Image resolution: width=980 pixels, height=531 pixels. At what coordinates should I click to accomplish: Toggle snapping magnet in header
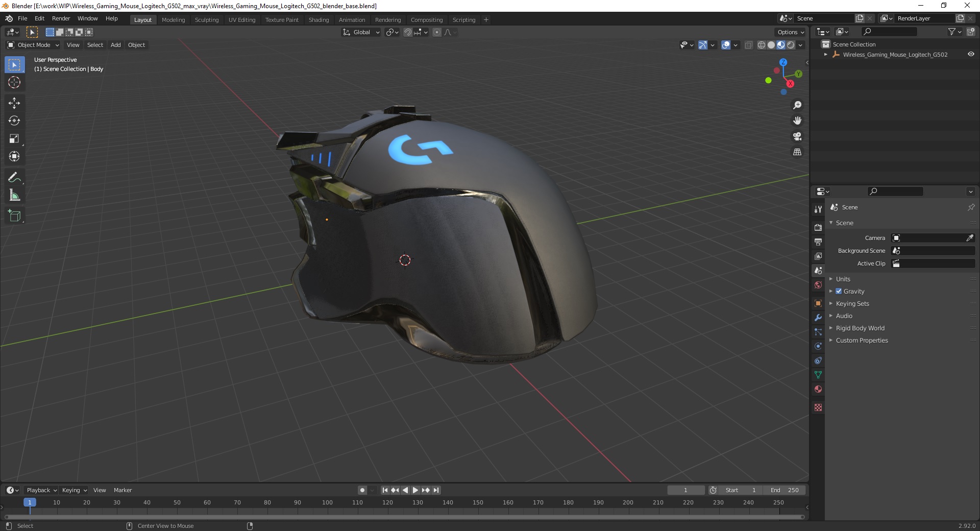[x=408, y=32]
